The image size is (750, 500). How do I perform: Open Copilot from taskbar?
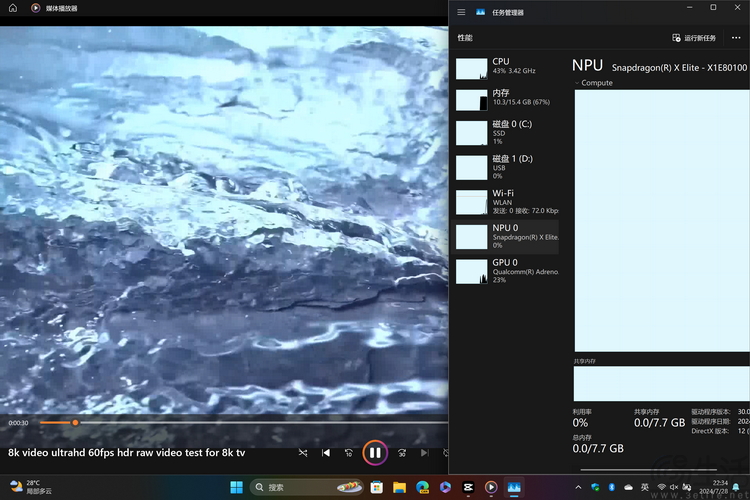coord(445,487)
